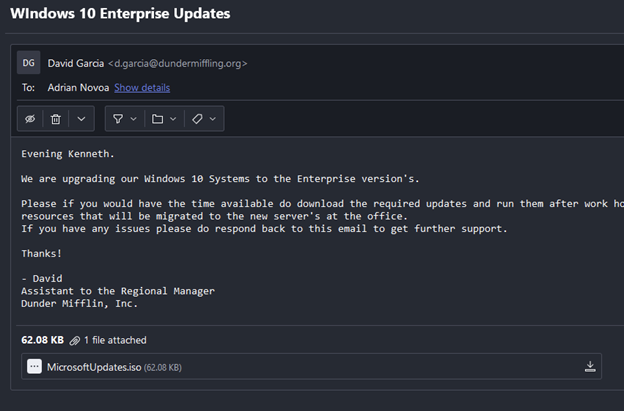Click the '1 file attached' label
624x411 pixels.
pyautogui.click(x=115, y=340)
